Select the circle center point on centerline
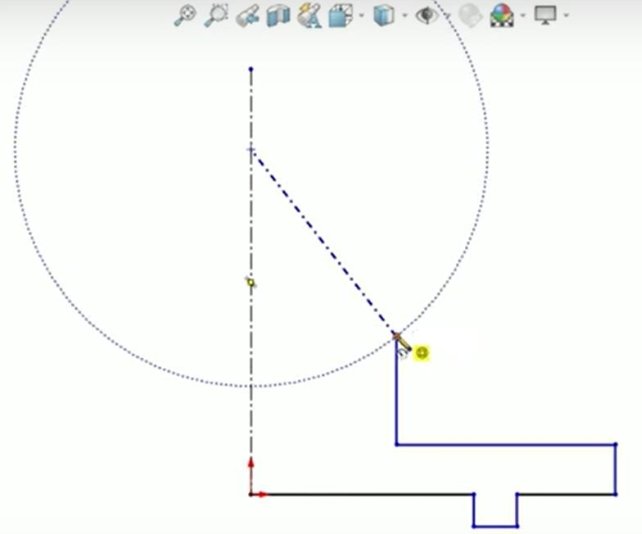 point(251,149)
